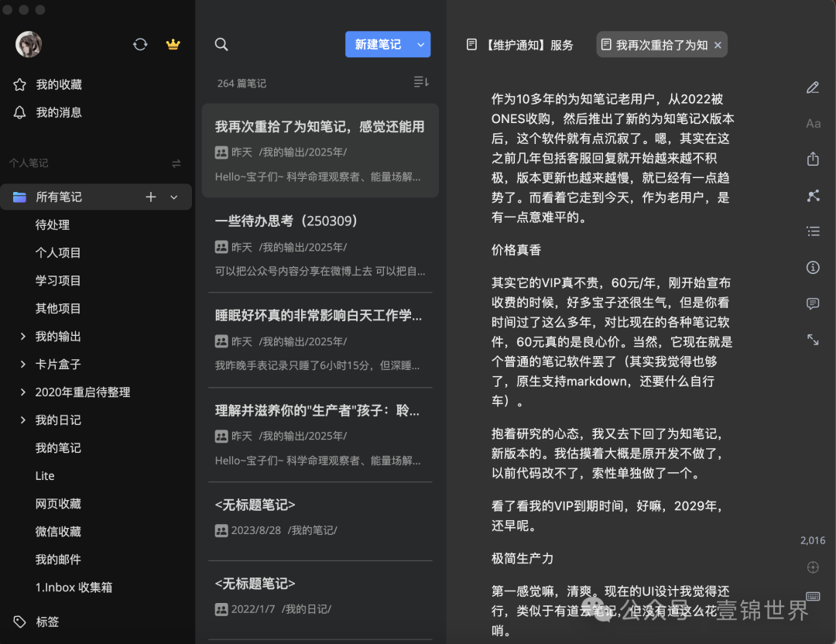836x644 pixels.
Task: Click the Aa font settings icon
Action: coord(813,124)
